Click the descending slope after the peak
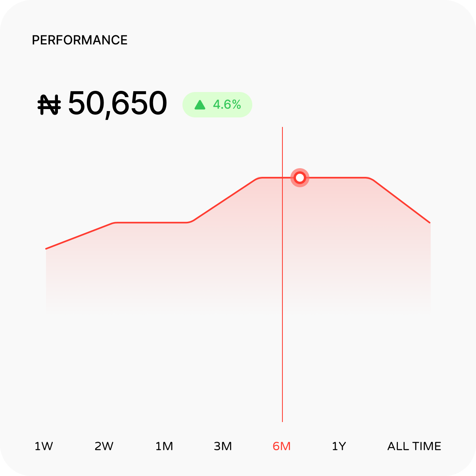This screenshot has width=476, height=476. click(401, 200)
